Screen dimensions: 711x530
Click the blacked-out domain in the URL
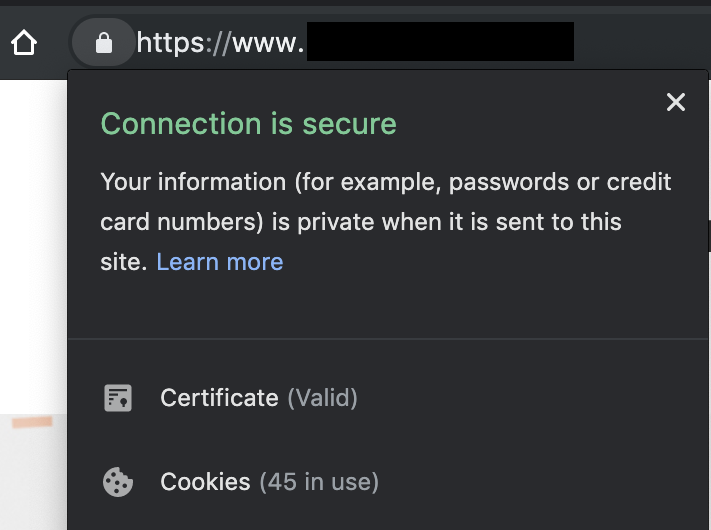coord(440,41)
